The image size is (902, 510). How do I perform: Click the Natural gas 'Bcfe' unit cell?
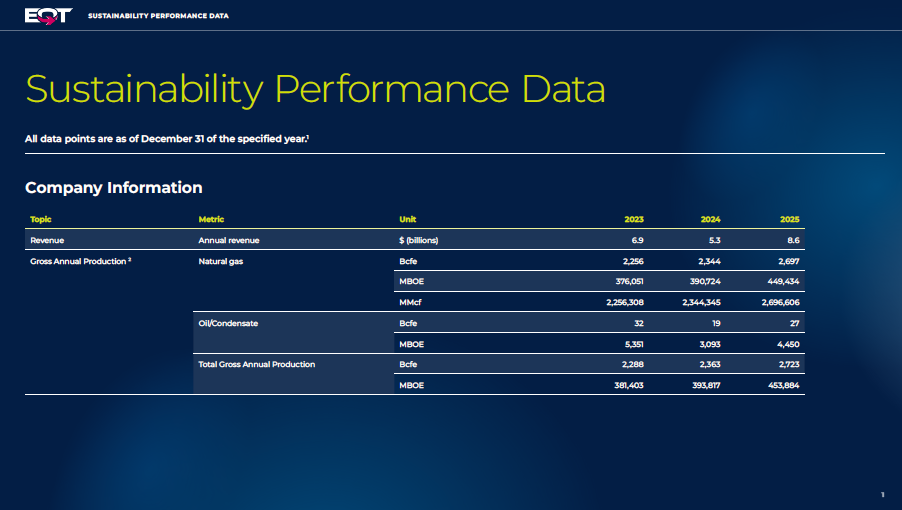408,261
